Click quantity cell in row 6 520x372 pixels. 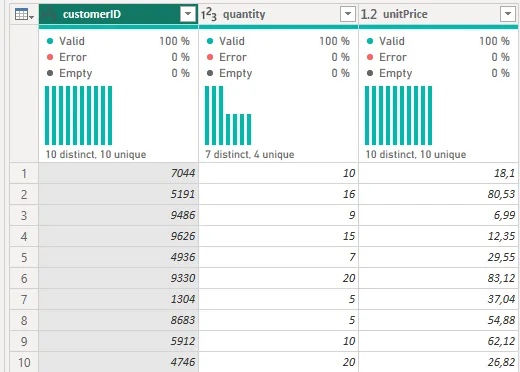click(278, 278)
